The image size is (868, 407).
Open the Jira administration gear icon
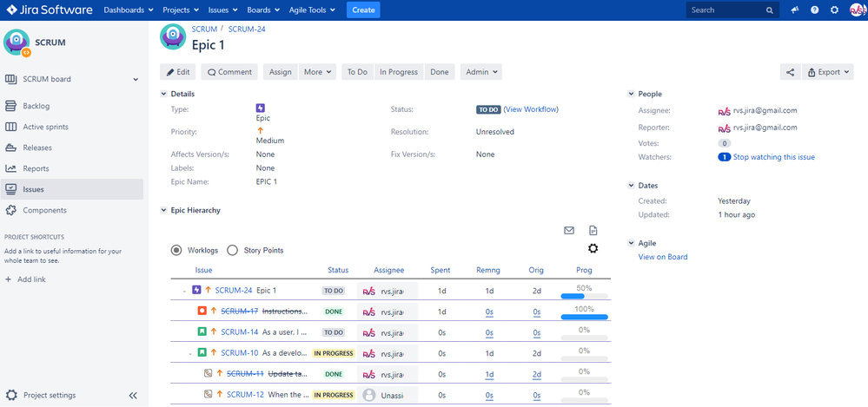834,10
